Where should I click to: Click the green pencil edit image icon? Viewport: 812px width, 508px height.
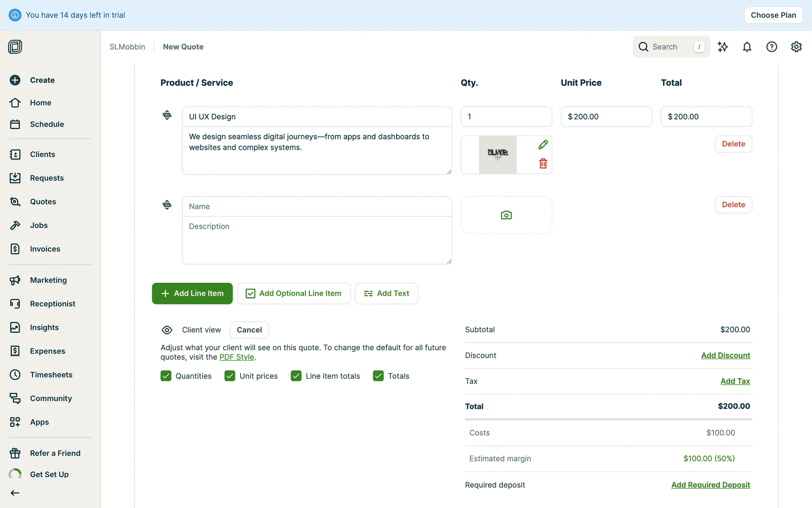pyautogui.click(x=543, y=145)
